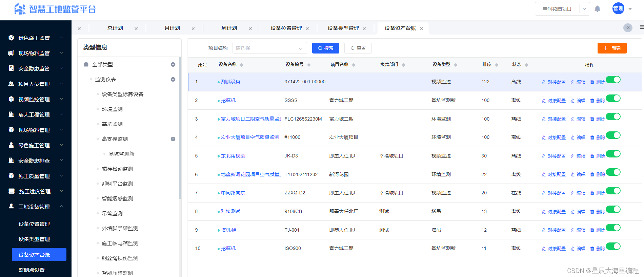Click 对接配置 for 测试设备 row
This screenshot has height=277, width=644.
click(x=554, y=82)
